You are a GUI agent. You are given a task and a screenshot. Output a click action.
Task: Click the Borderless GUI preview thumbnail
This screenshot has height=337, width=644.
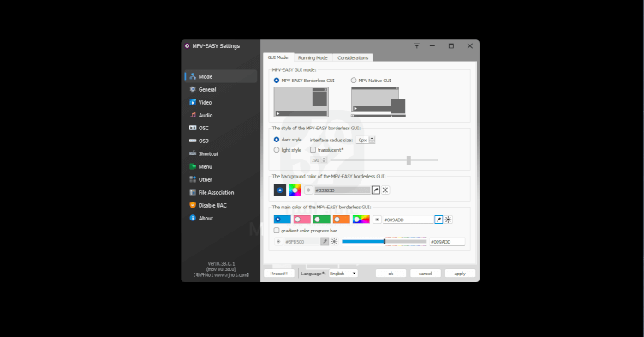pyautogui.click(x=301, y=102)
